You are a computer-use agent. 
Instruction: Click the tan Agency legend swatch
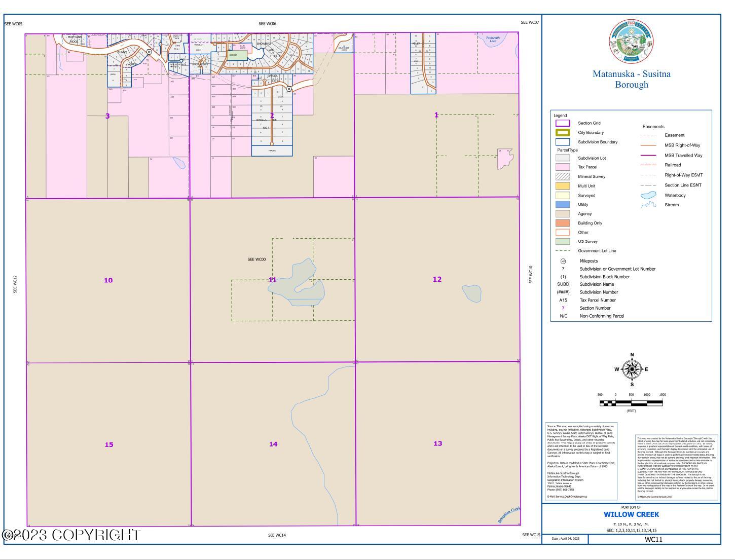click(563, 214)
